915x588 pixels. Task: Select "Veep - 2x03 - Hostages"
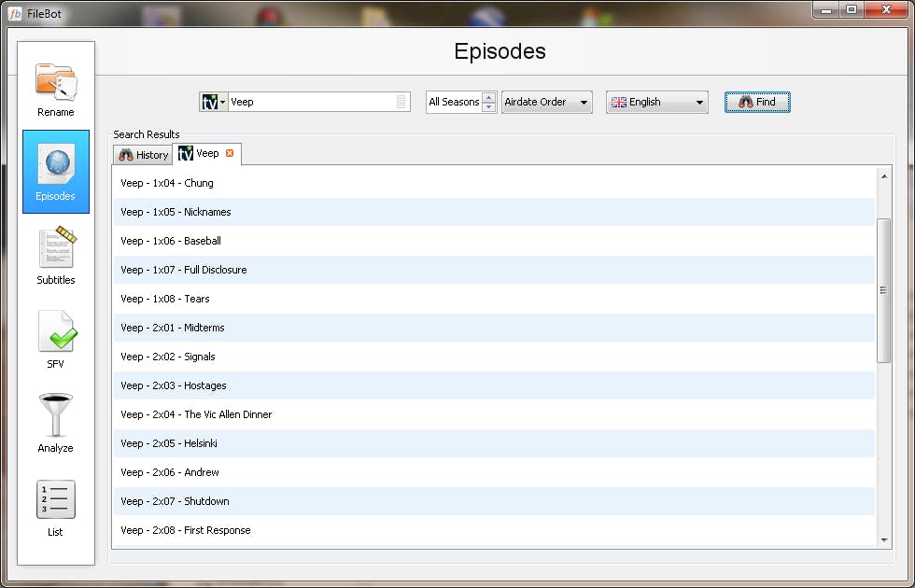[x=494, y=385]
